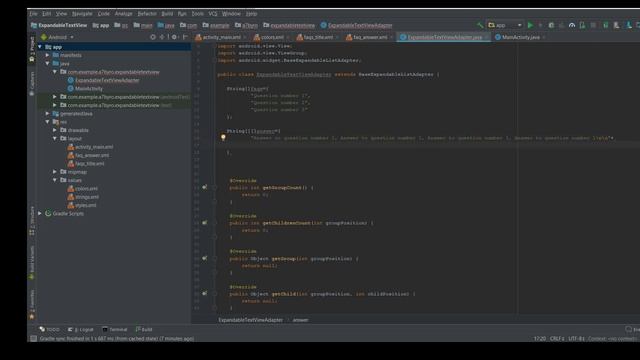
Task: Click the green Run app button
Action: (530, 25)
